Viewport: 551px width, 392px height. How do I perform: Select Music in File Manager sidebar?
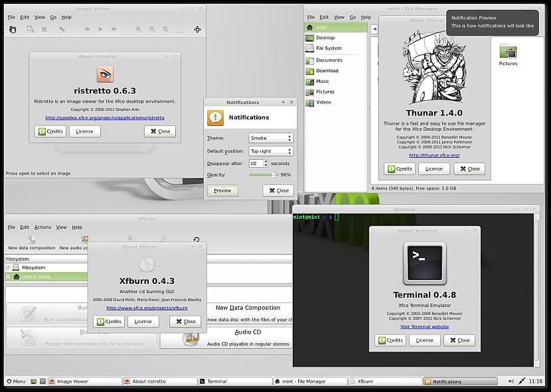(x=336, y=81)
